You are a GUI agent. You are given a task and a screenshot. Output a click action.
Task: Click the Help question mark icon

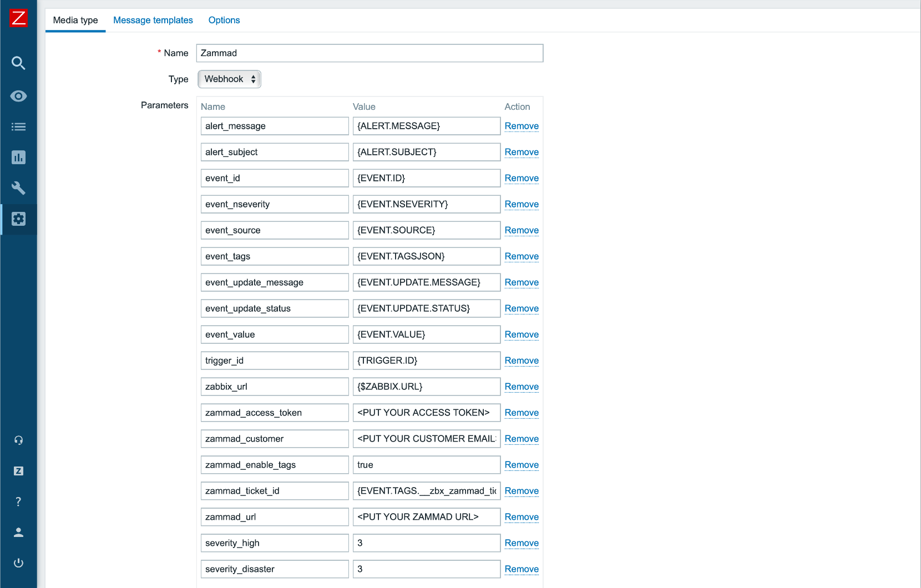18,501
